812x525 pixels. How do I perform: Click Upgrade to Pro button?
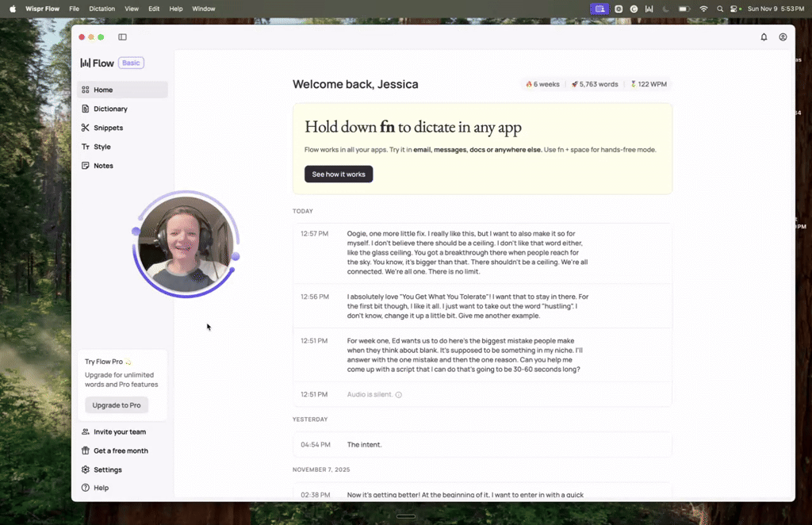[117, 405]
